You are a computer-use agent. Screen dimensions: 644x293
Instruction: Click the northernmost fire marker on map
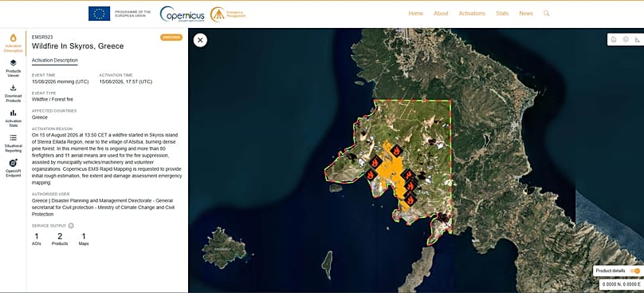[396, 151]
